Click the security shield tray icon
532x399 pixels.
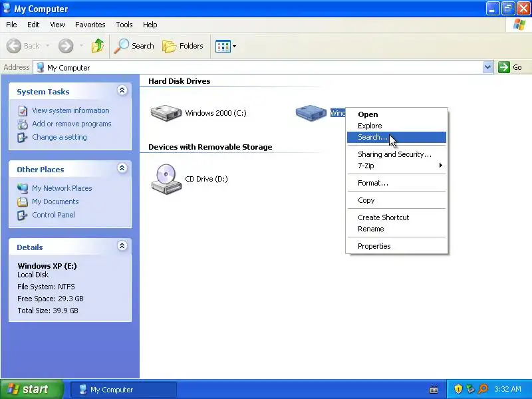click(x=458, y=389)
